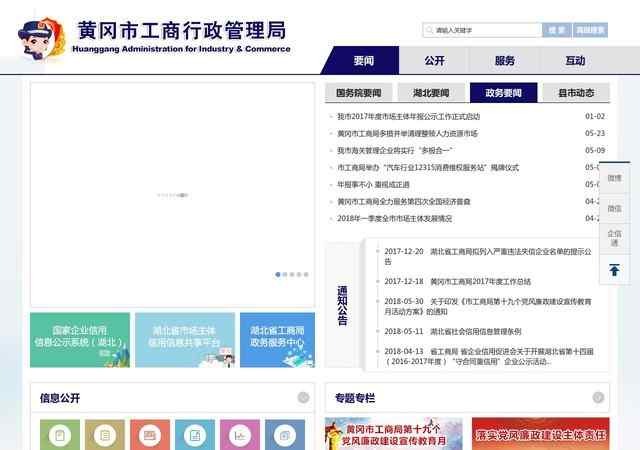Viewport: 640px width, 450px height.
Task: Open the 2018年一季度全市市场主体发展情况 article
Action: pyautogui.click(x=394, y=218)
